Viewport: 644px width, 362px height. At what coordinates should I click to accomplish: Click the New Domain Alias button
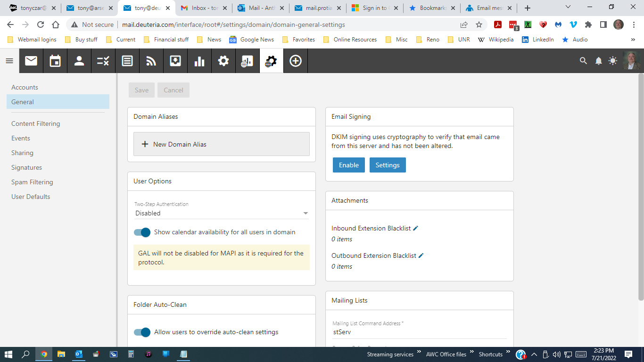coord(221,144)
